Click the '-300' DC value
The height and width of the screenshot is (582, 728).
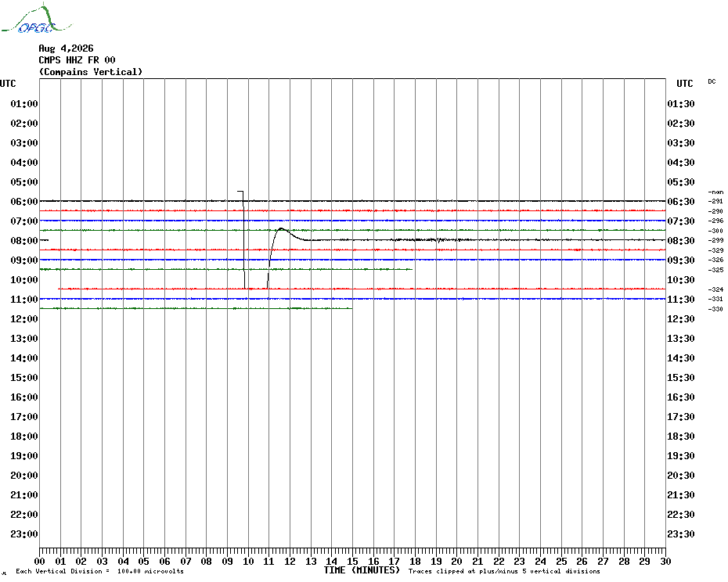point(715,231)
